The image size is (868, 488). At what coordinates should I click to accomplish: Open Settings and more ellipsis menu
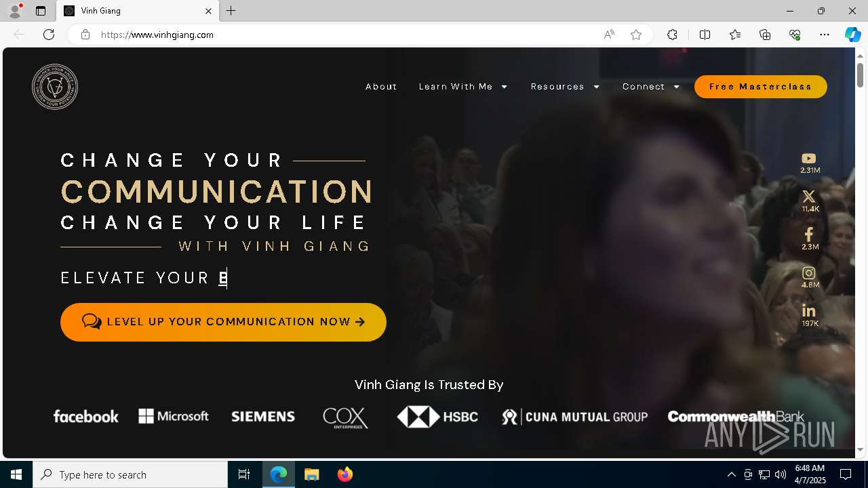point(825,35)
